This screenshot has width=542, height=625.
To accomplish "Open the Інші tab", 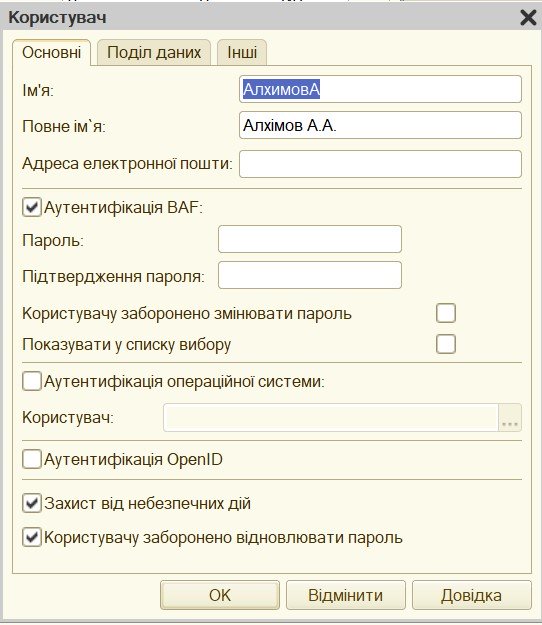I will (x=242, y=52).
